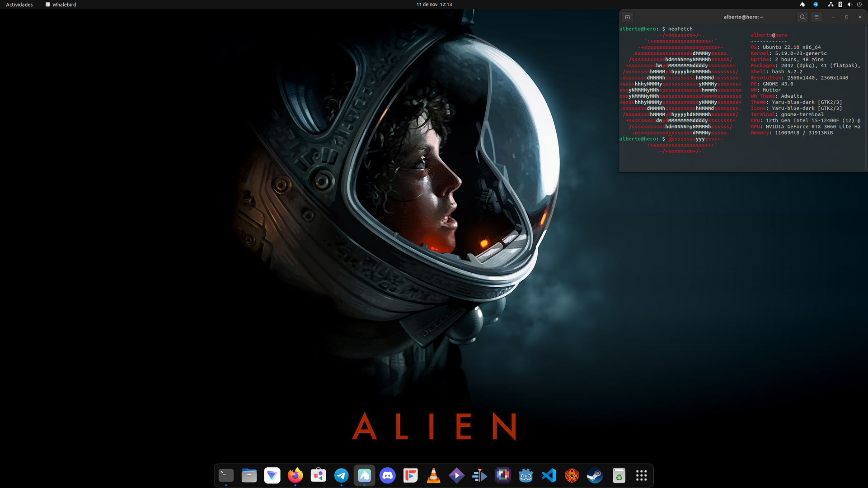This screenshot has width=868, height=488.
Task: Click the 'OS: Ubuntu 22.10 x86_64' line
Action: click(x=786, y=47)
